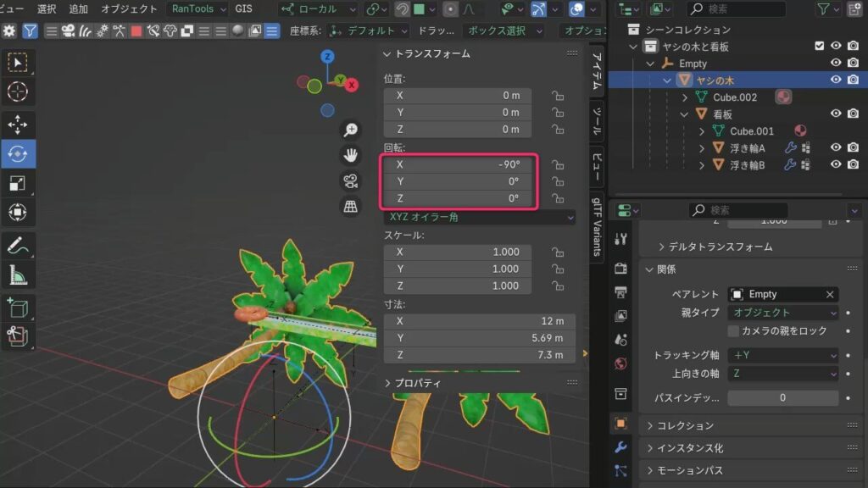Activate the Rotate tool

point(18,154)
